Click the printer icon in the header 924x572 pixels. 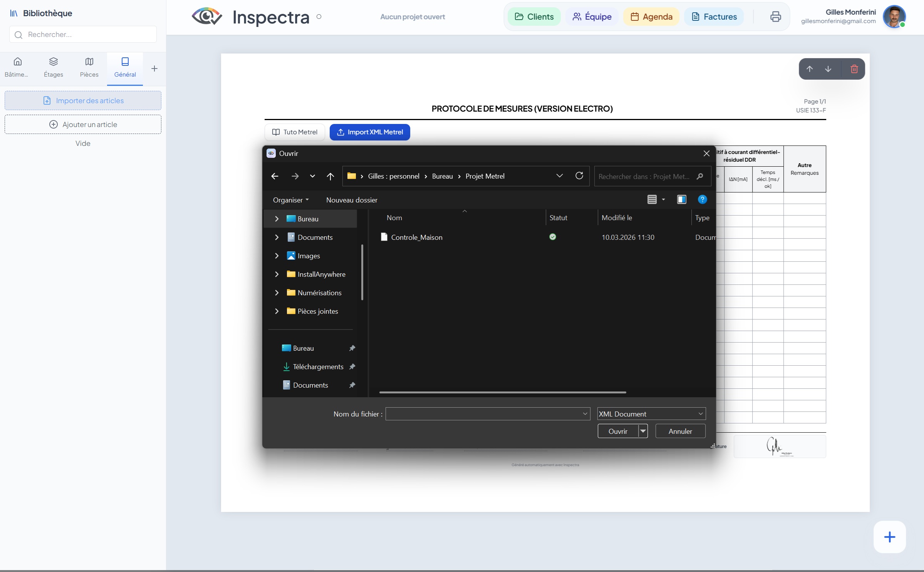[x=775, y=17]
